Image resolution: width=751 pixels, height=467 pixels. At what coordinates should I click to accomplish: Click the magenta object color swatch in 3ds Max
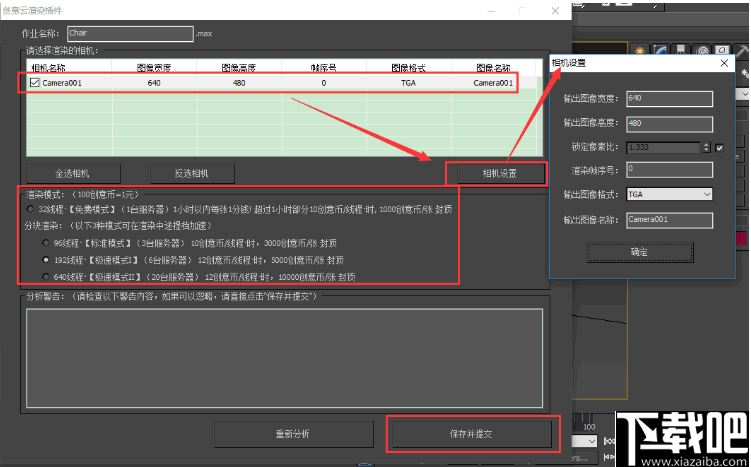coord(741,238)
